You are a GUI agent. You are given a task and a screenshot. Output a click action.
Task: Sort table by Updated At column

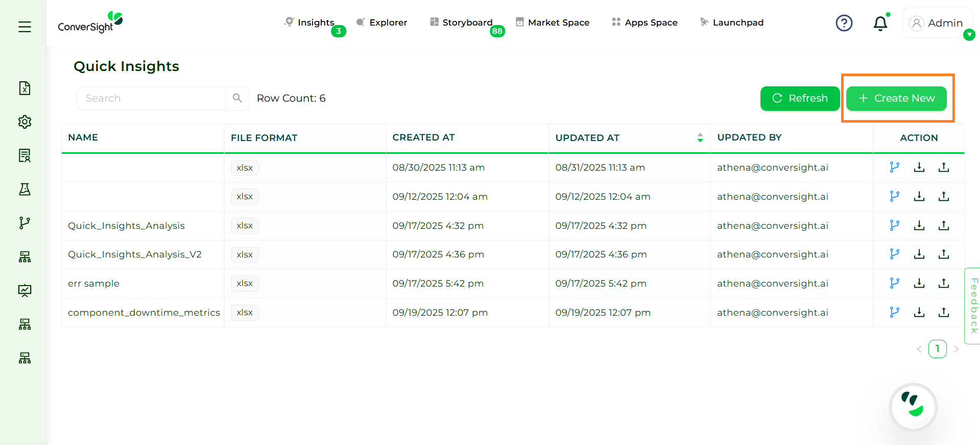(700, 137)
